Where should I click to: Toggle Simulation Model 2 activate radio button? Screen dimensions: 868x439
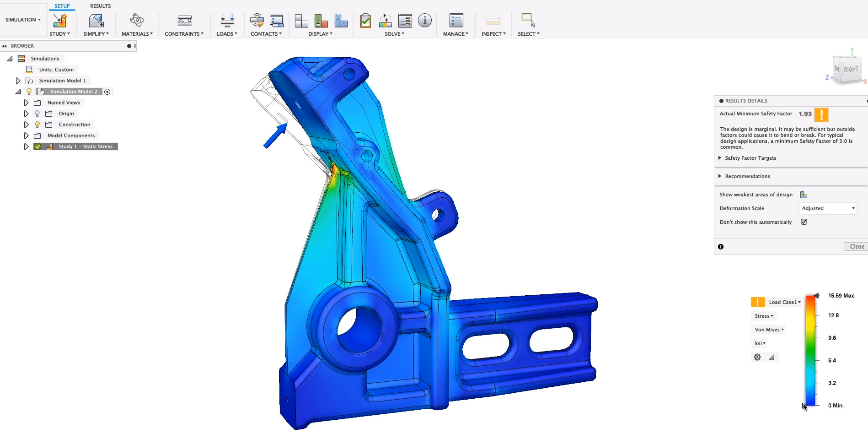[107, 92]
